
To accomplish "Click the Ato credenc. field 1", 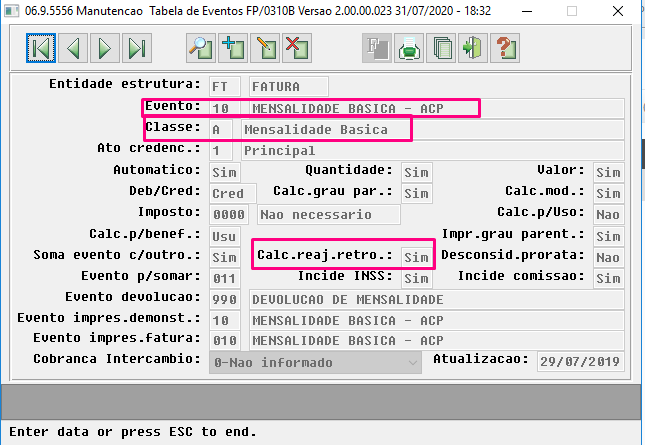I will click(221, 151).
